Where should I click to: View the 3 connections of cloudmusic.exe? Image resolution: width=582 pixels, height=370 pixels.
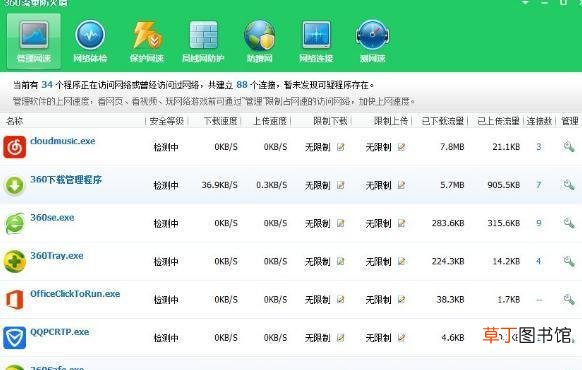tap(539, 147)
